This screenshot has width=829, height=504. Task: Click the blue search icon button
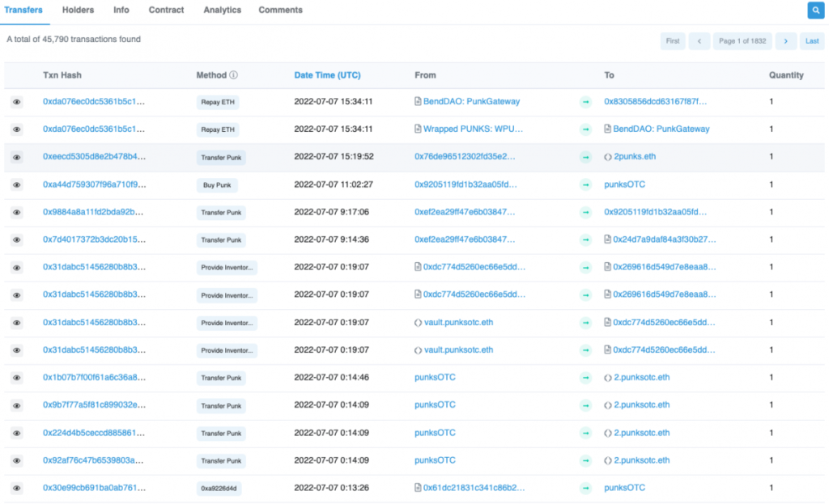(815, 10)
